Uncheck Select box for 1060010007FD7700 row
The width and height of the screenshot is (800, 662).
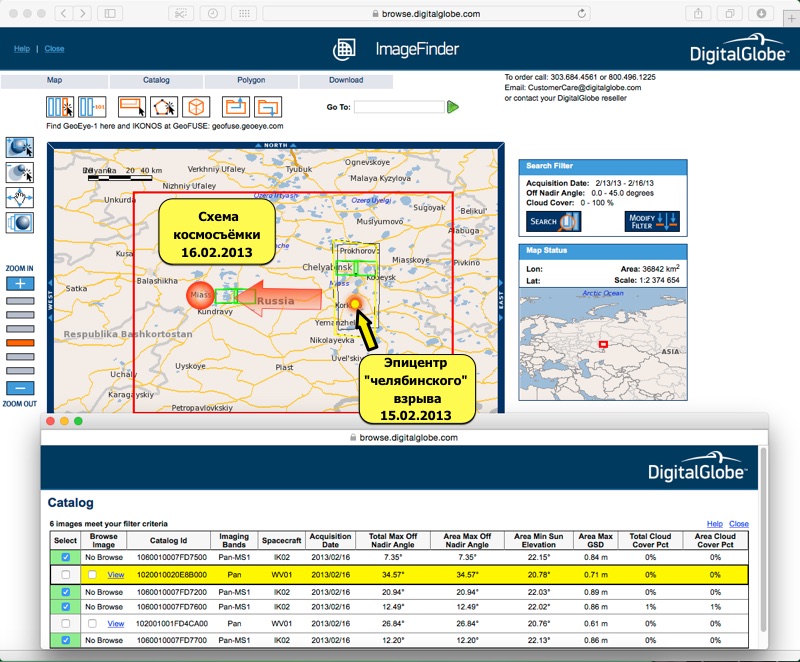[x=65, y=640]
